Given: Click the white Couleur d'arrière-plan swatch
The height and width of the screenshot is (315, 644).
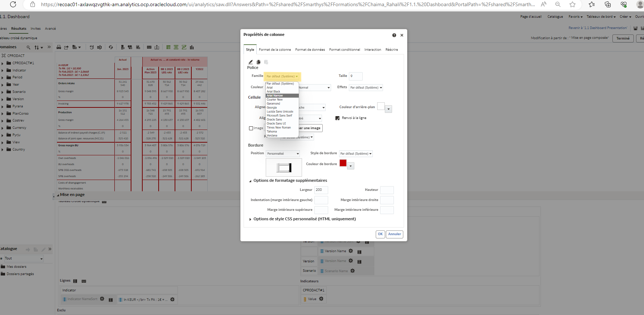Looking at the screenshot, I should tap(381, 106).
